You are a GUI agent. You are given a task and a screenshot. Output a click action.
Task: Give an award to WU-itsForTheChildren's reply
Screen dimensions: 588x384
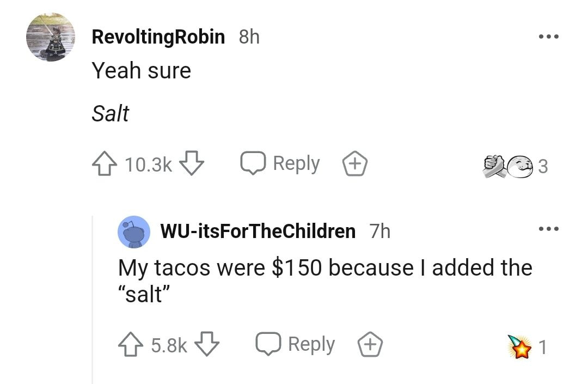(370, 345)
